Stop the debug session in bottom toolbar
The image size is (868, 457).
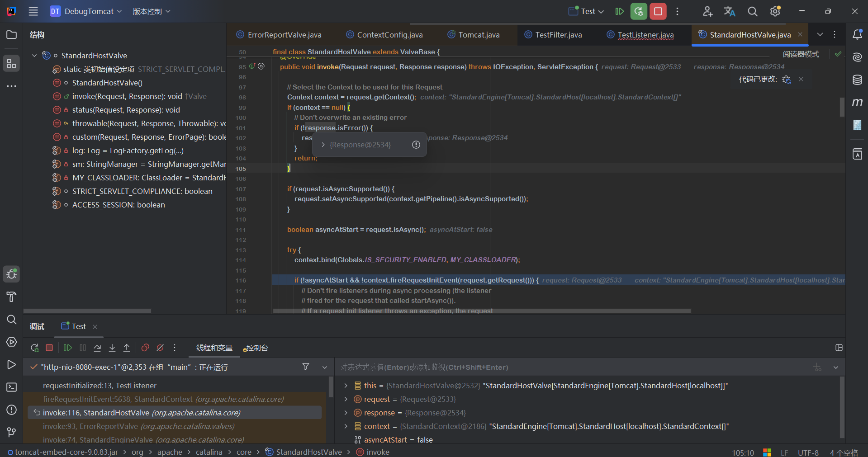50,348
